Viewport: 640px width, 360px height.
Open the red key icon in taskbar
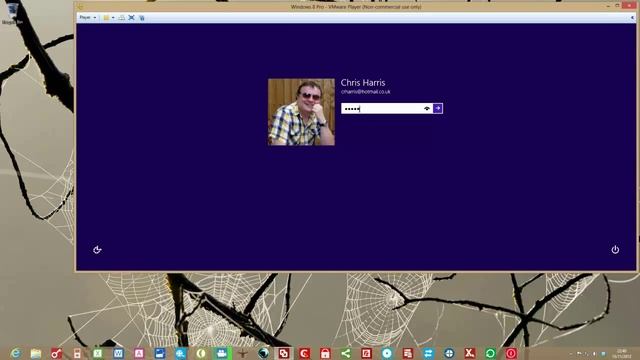pos(56,353)
